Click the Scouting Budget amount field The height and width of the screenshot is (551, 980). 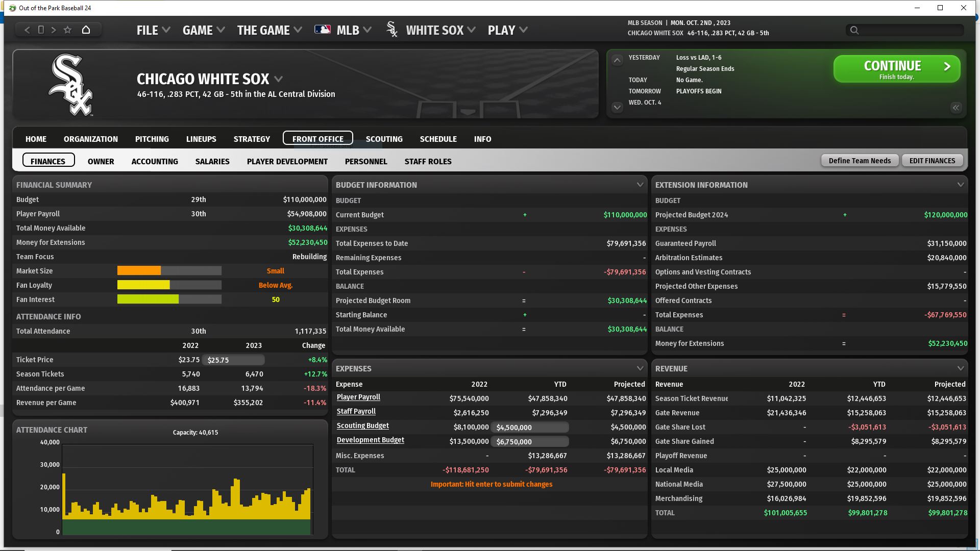pyautogui.click(x=530, y=428)
